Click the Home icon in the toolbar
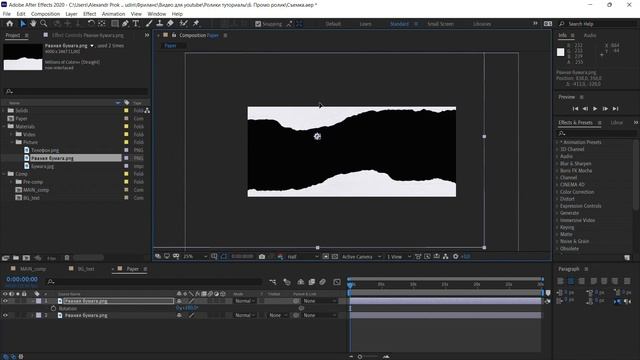This screenshot has width=640, height=360. pyautogui.click(x=10, y=24)
